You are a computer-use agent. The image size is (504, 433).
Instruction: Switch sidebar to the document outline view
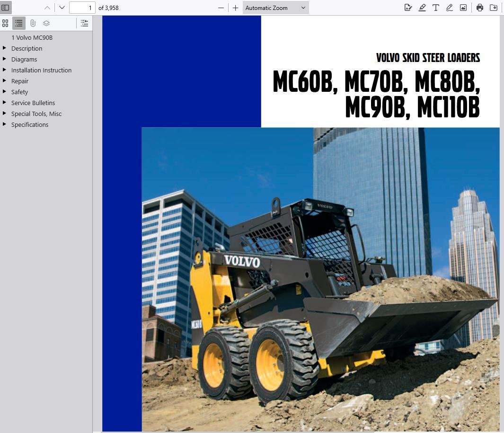[x=18, y=23]
